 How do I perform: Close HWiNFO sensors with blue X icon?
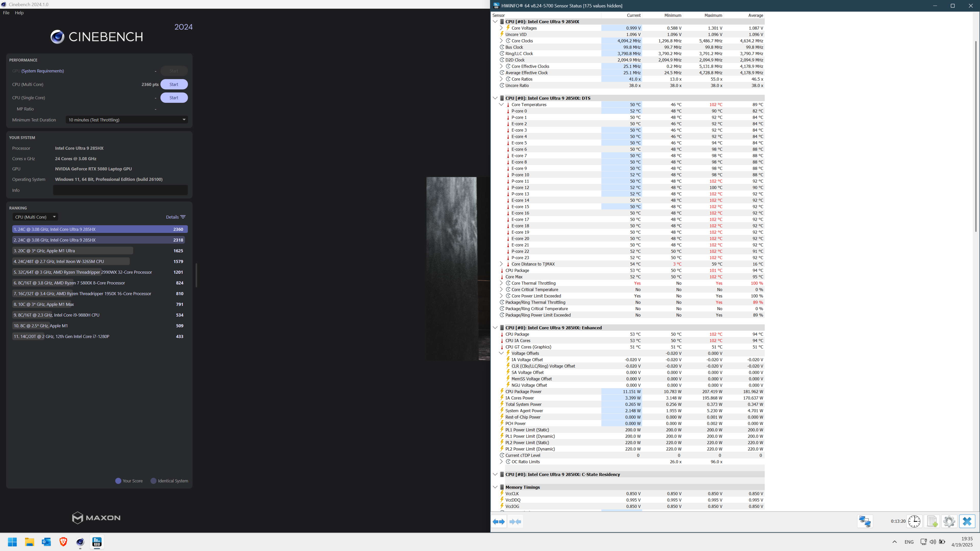click(967, 521)
